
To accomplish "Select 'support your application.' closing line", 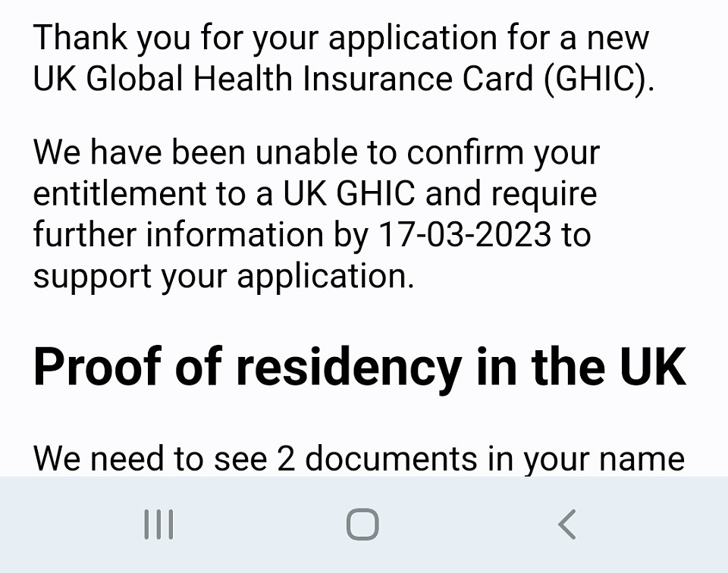I will (223, 277).
